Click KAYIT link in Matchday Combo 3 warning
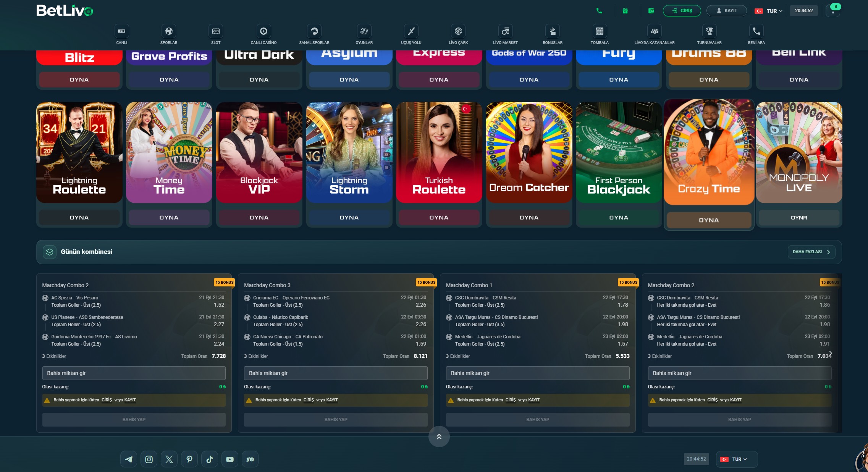This screenshot has width=868, height=472. [x=332, y=400]
